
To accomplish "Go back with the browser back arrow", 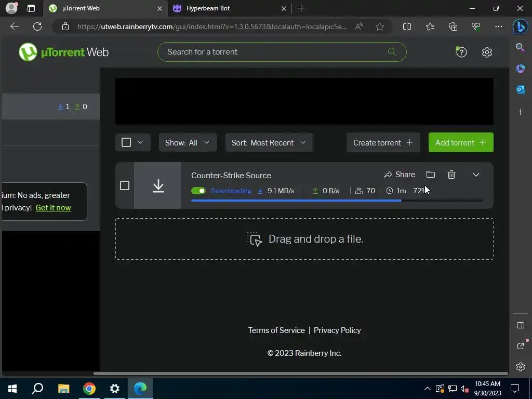I will pos(14,26).
